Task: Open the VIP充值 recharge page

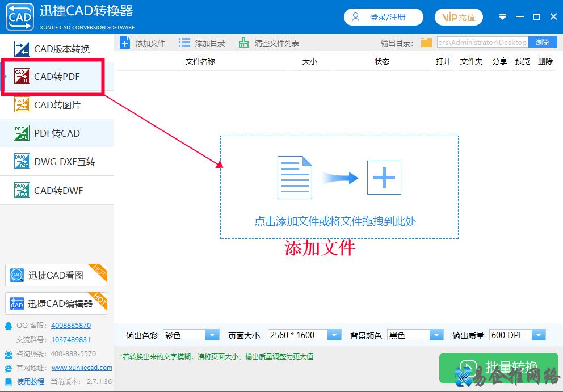Action: click(x=459, y=16)
